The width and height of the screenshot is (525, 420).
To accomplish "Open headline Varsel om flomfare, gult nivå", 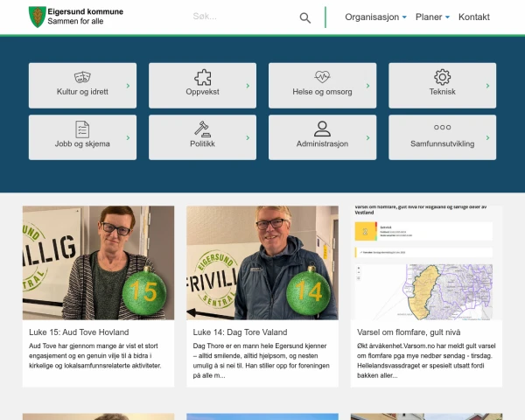I will coord(409,332).
